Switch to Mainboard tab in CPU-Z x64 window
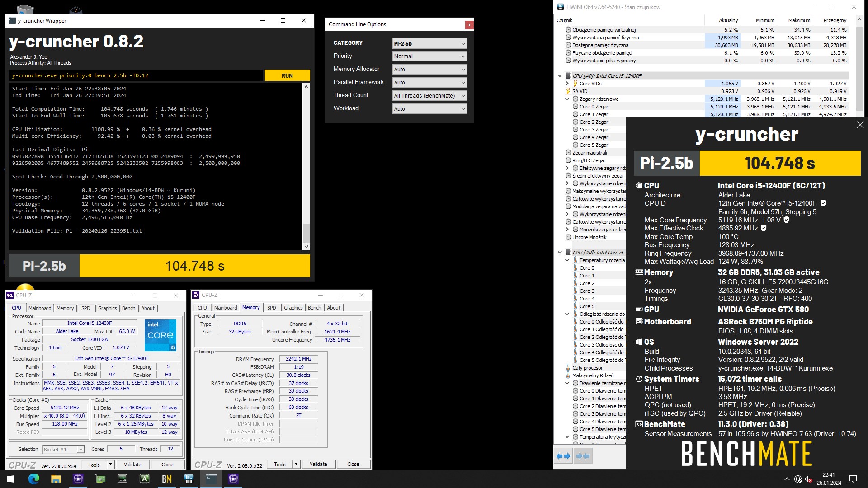The height and width of the screenshot is (488, 868). coord(40,308)
